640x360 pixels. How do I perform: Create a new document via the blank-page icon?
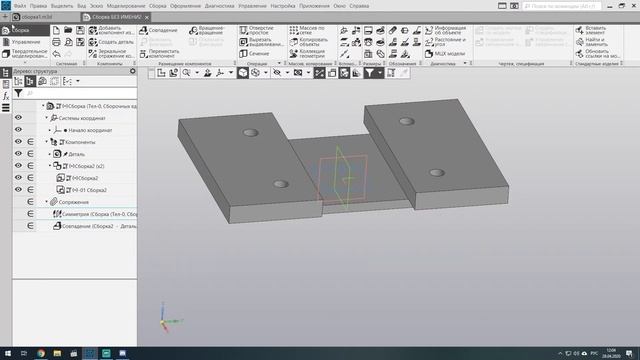pos(56,30)
